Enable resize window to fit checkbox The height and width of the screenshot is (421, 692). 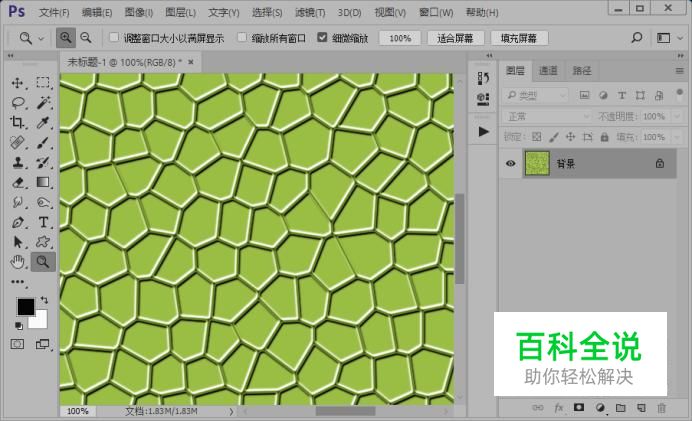pyautogui.click(x=114, y=38)
